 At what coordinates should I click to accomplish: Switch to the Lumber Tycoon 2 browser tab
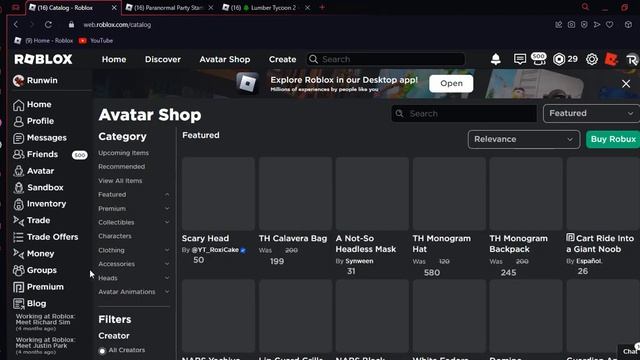[266, 8]
